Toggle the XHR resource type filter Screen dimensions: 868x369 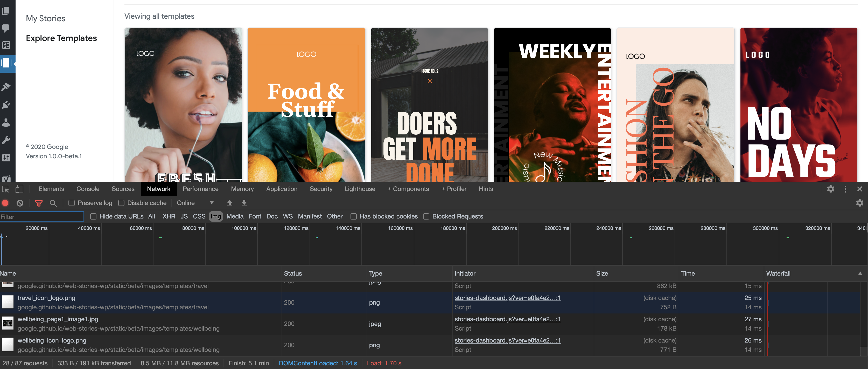point(169,216)
